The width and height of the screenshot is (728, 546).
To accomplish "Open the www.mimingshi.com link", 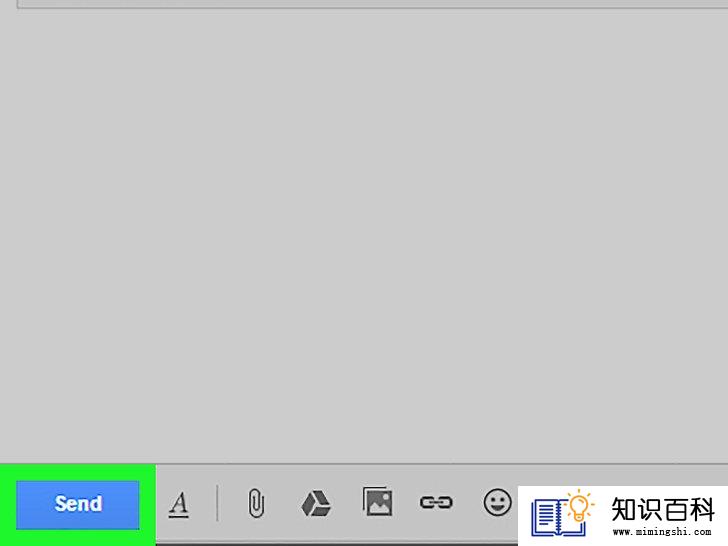I will [x=662, y=531].
